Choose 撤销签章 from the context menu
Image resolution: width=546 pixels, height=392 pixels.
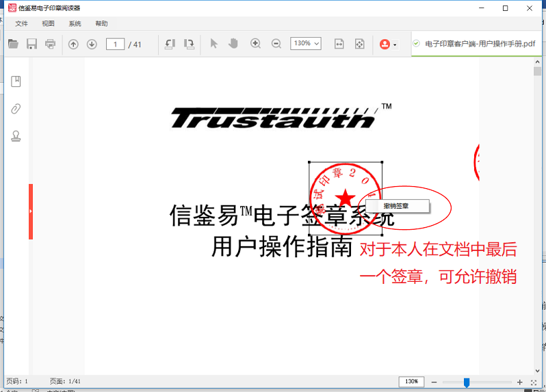tap(398, 206)
